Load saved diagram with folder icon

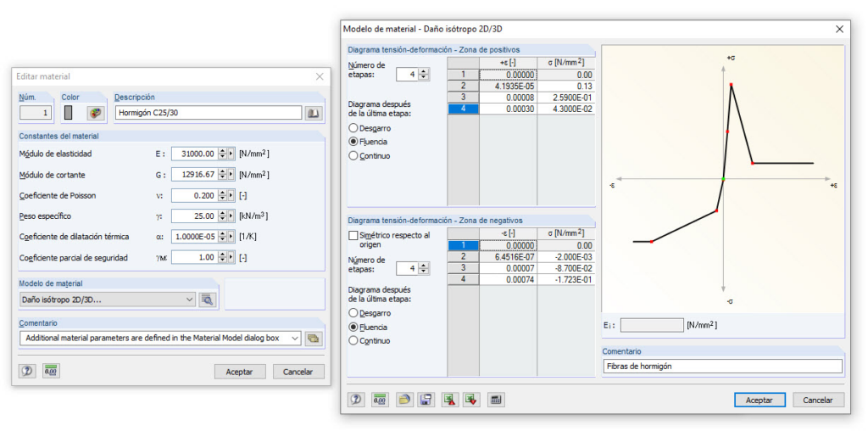(x=404, y=399)
